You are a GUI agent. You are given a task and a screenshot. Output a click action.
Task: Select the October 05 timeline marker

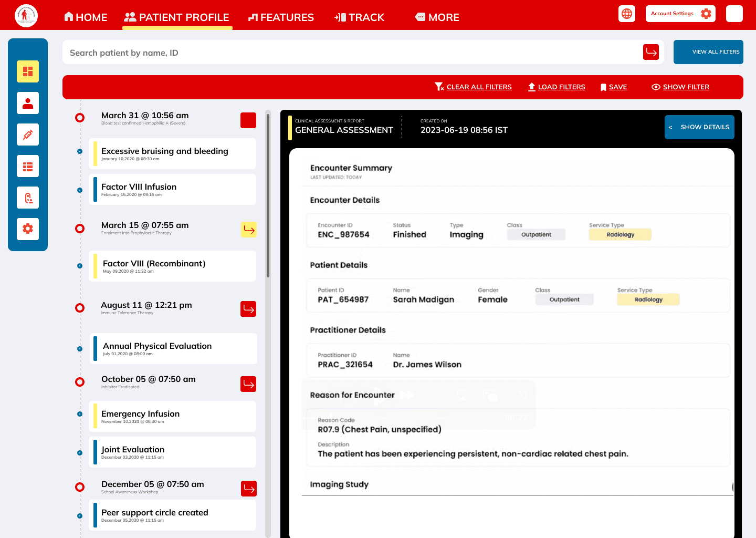(80, 382)
